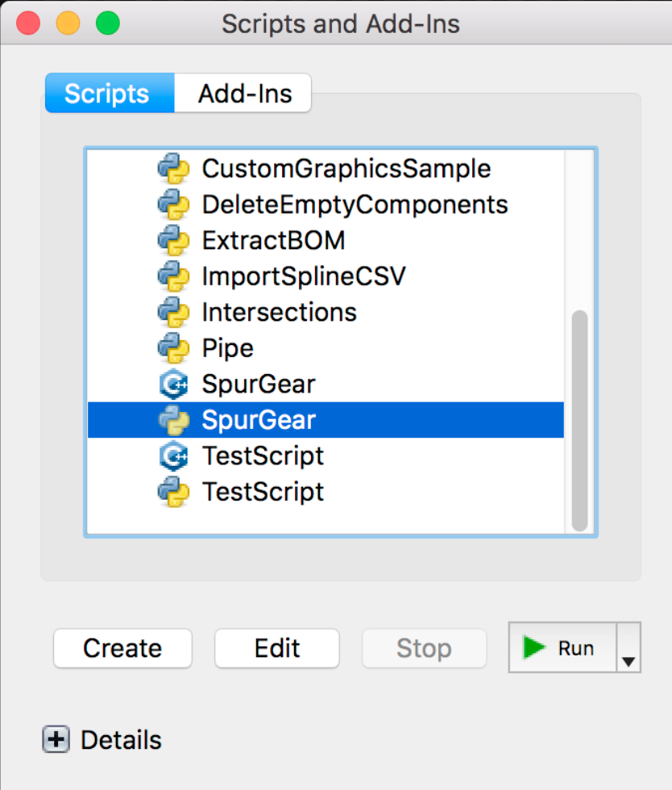Click the C++ icon of SpurGear script
The height and width of the screenshot is (790, 672).
coord(173,384)
